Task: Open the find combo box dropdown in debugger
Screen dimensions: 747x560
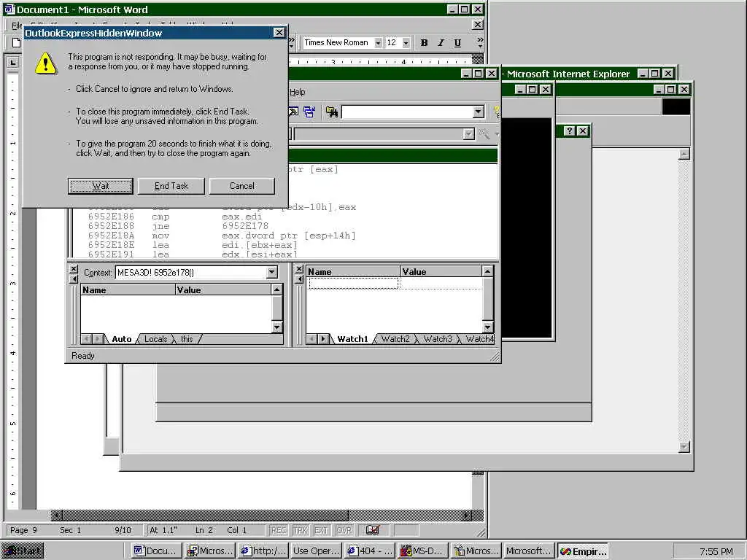Action: tap(479, 112)
